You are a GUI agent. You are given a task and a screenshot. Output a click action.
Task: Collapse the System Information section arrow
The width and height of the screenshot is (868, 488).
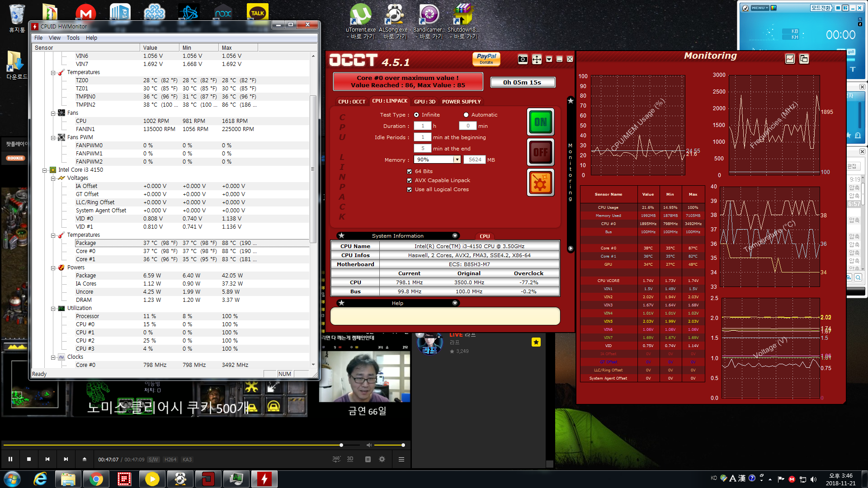(x=455, y=236)
